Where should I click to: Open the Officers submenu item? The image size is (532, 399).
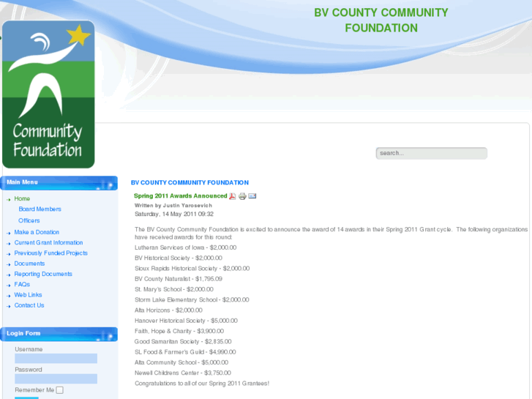29,220
